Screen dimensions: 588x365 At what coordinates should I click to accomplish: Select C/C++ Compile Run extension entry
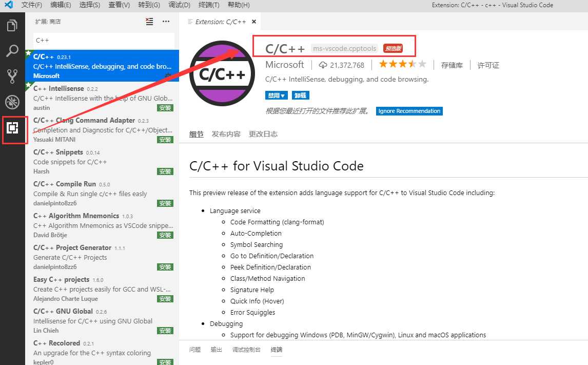(x=102, y=193)
